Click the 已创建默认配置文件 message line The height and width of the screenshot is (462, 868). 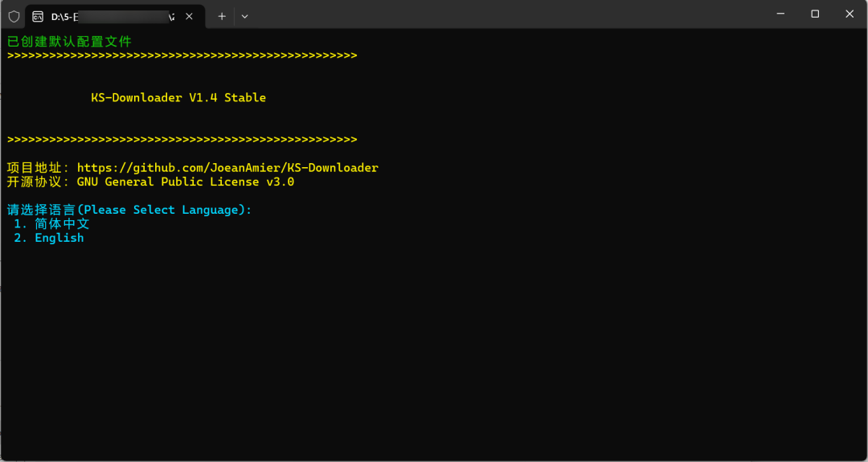tap(69, 42)
